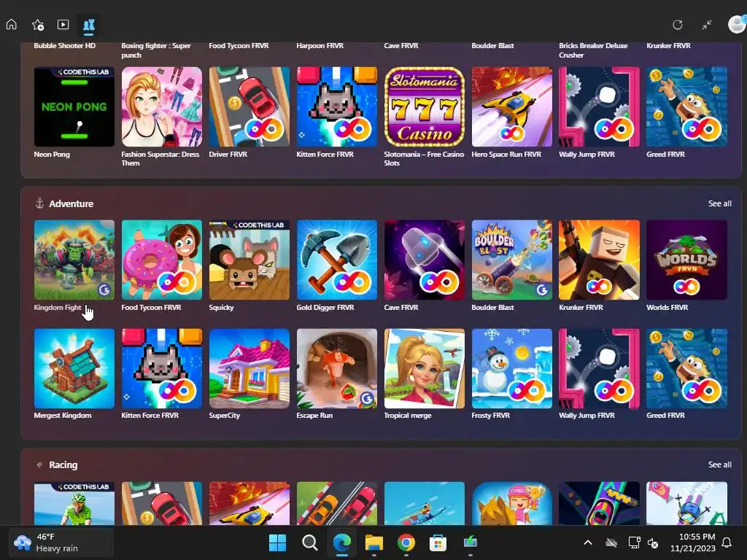Click See all for Racing games
The image size is (747, 560).
click(719, 464)
